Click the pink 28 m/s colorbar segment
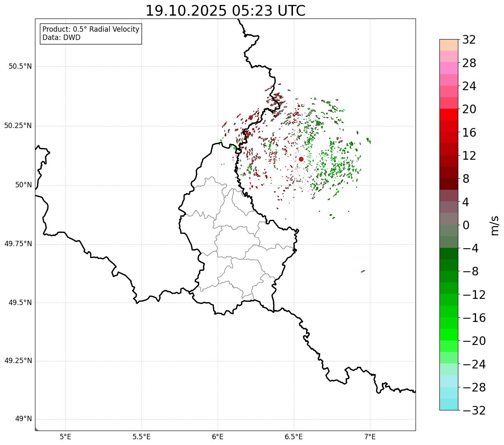The height and width of the screenshot is (445, 504). pos(449,68)
